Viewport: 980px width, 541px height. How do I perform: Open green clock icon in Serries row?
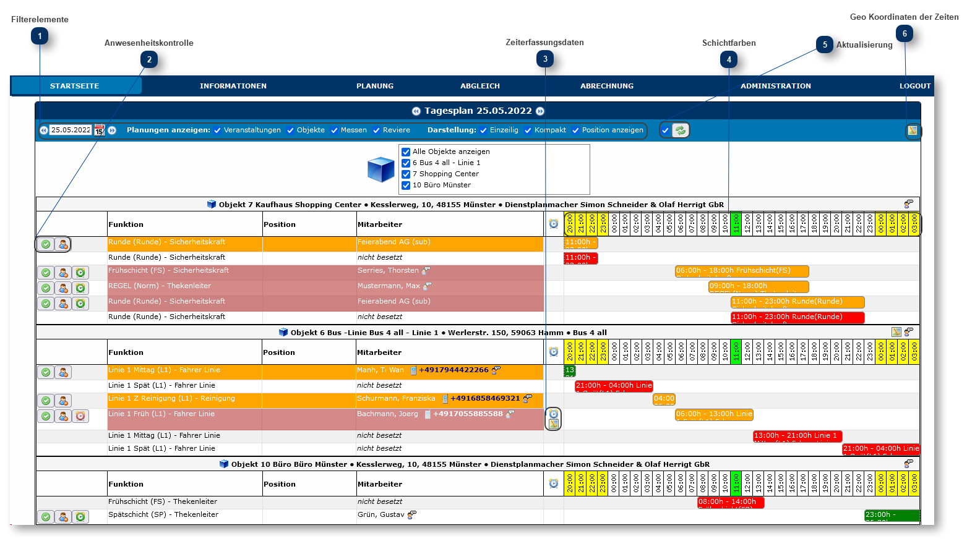(x=80, y=273)
